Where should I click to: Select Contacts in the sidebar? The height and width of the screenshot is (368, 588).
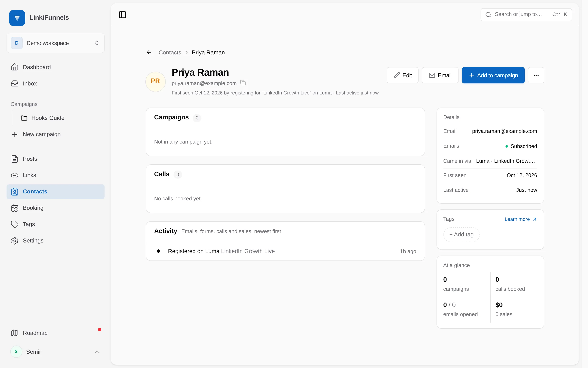pos(55,192)
